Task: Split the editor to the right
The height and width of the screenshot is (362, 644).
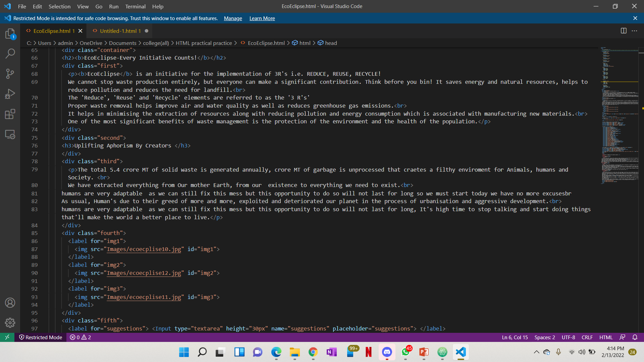Action: (x=624, y=31)
